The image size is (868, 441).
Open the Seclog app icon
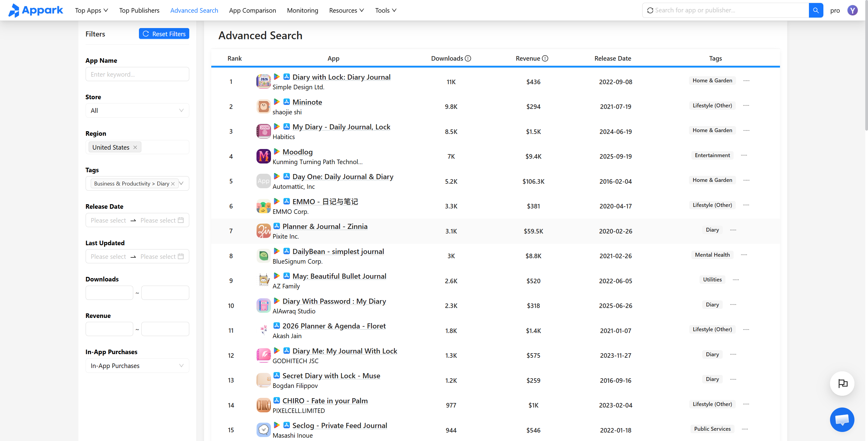[263, 430]
